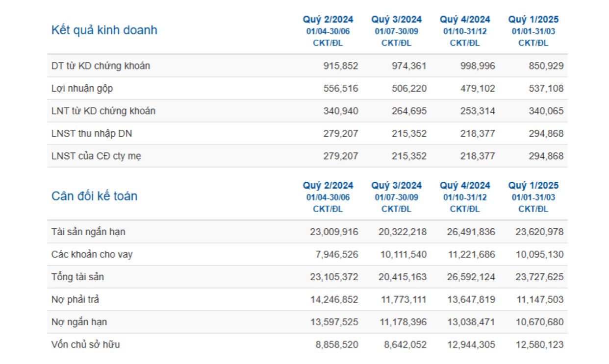The image size is (609, 364).
Task: Select the 556,516 gross profit value
Action: 341,89
